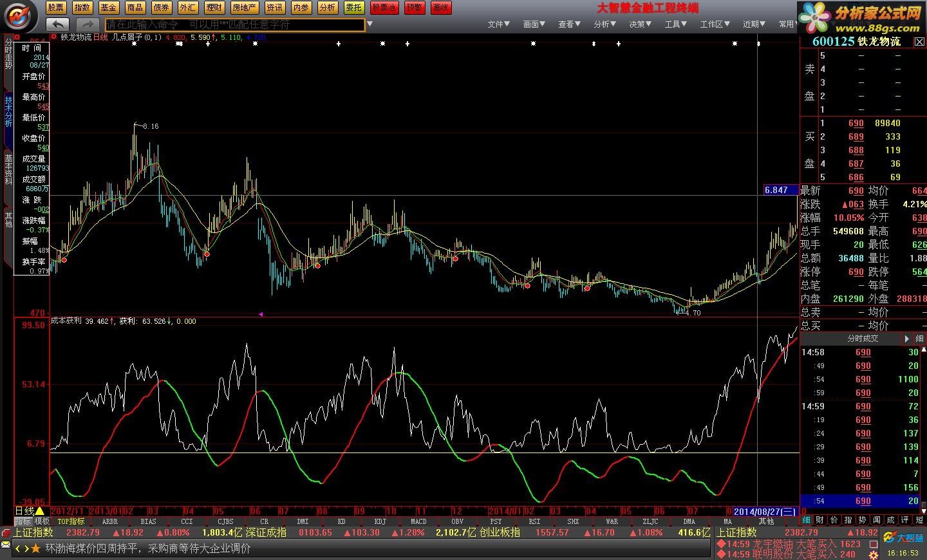The image size is (927, 560).
Task: Expand the command input dropdown arrow
Action: (x=370, y=24)
